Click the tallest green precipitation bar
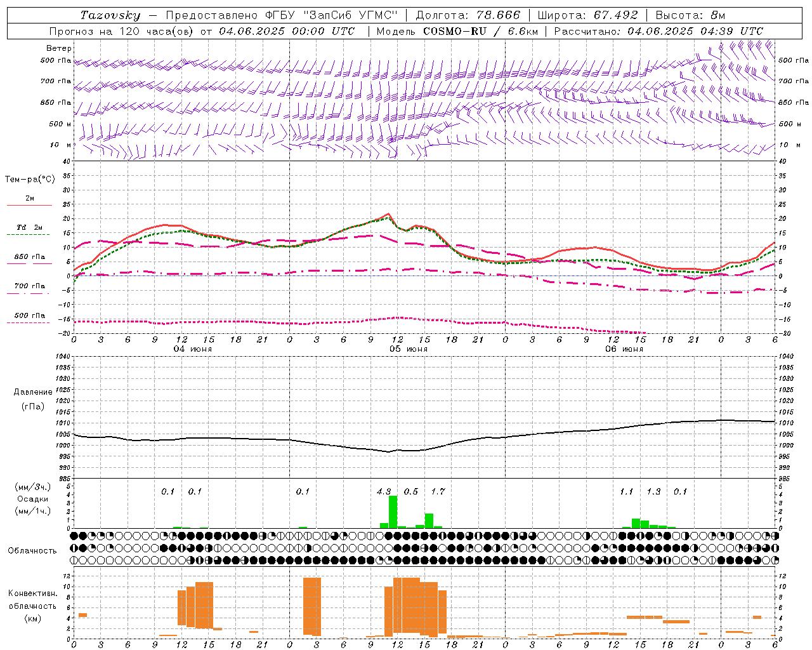812x650 pixels. [x=393, y=512]
